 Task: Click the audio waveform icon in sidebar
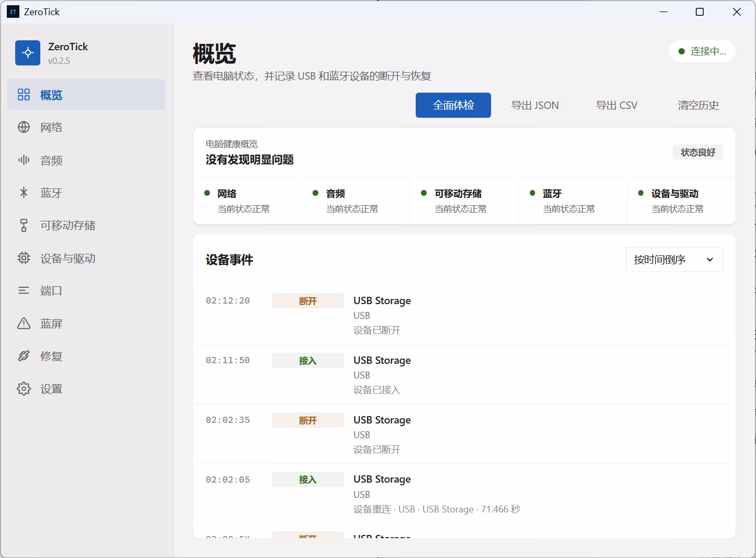click(24, 160)
